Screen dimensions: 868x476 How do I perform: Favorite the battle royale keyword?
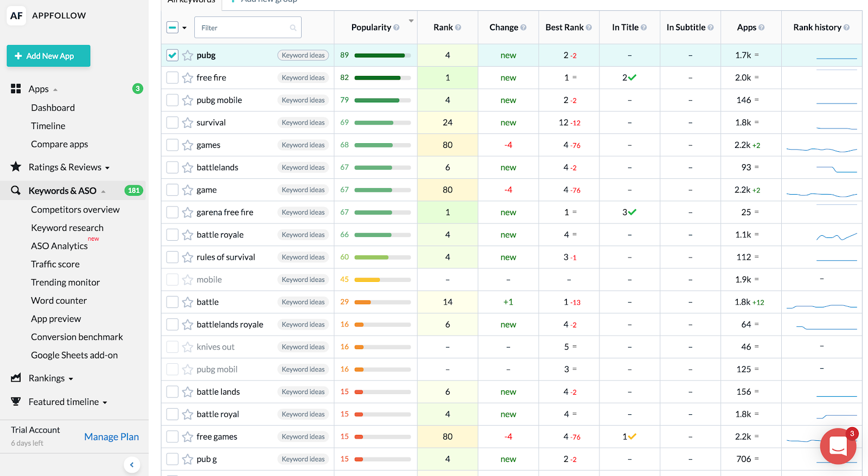[188, 235]
